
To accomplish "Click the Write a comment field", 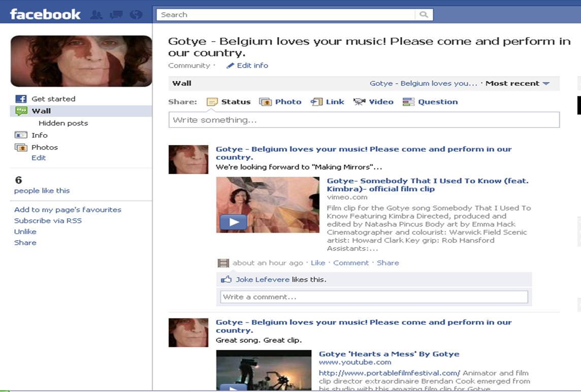I will point(374,297).
